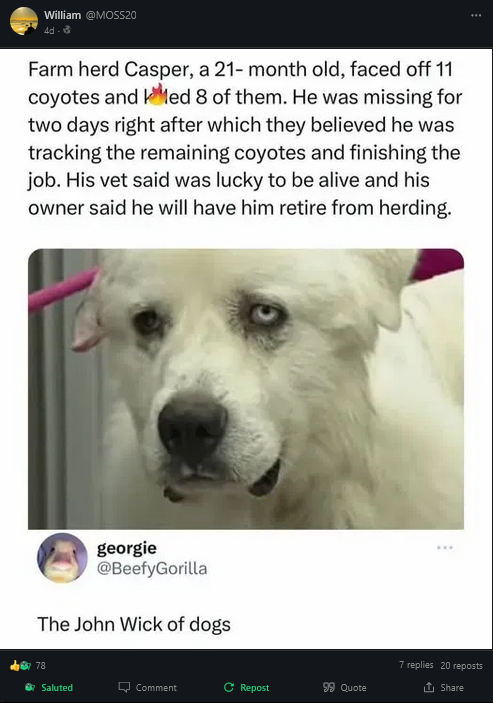Viewport: 493px width, 703px height.
Task: Click the Share upload icon
Action: pyautogui.click(x=429, y=687)
